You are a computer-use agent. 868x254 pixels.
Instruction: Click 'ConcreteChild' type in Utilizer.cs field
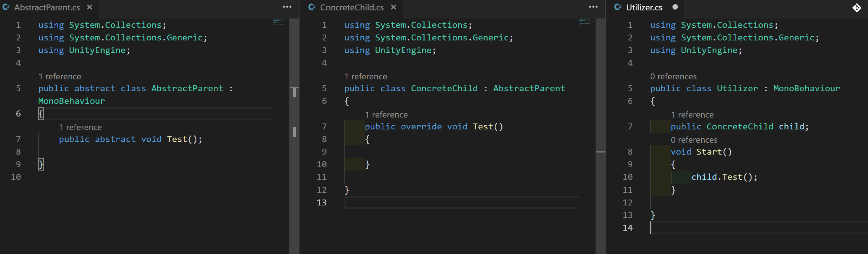point(740,126)
